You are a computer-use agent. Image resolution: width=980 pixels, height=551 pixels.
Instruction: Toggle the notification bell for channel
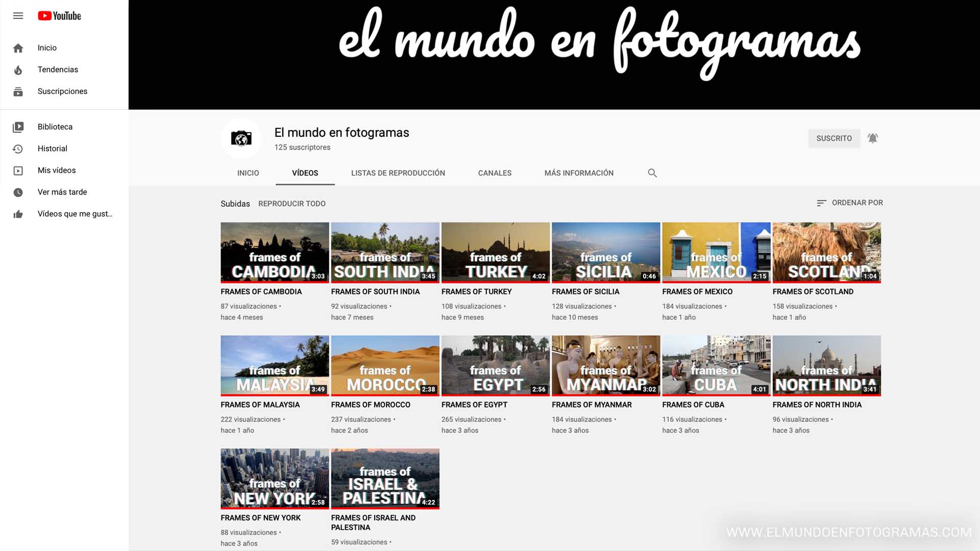[x=873, y=138]
